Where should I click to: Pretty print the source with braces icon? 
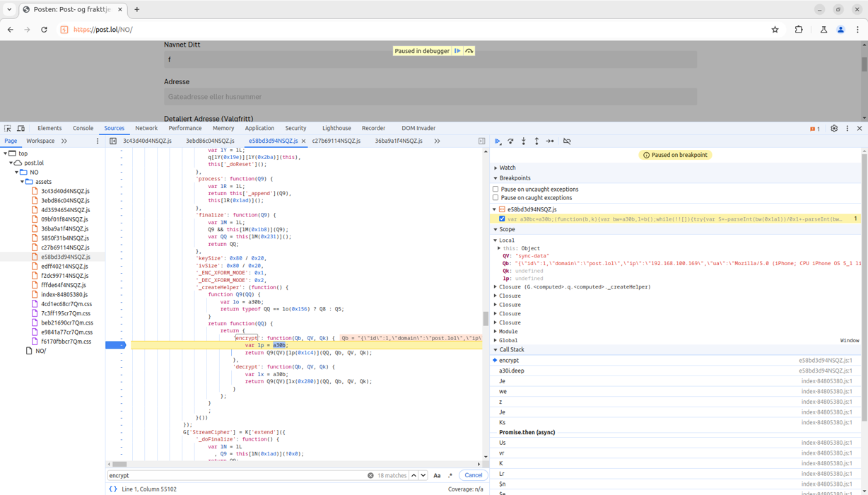click(113, 489)
